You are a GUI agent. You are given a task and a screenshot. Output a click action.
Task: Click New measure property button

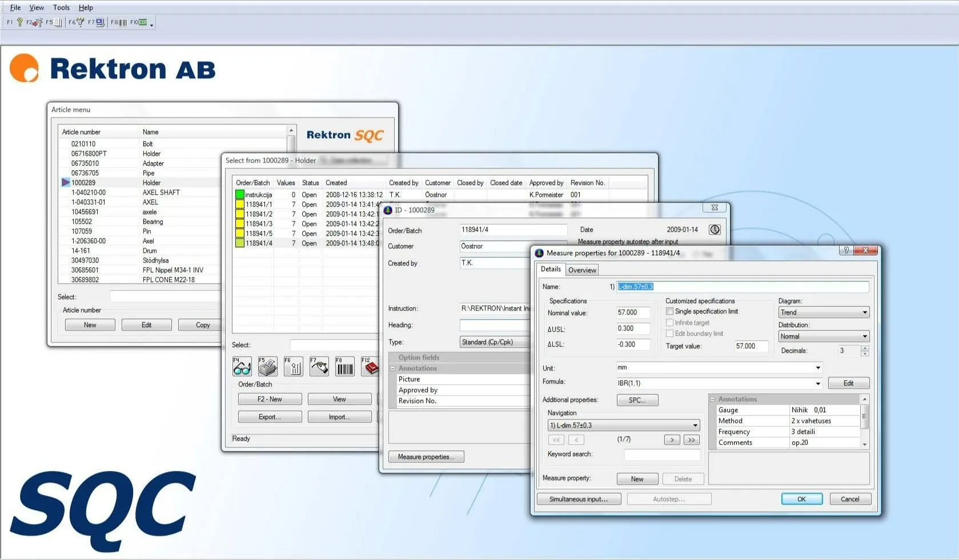click(637, 479)
